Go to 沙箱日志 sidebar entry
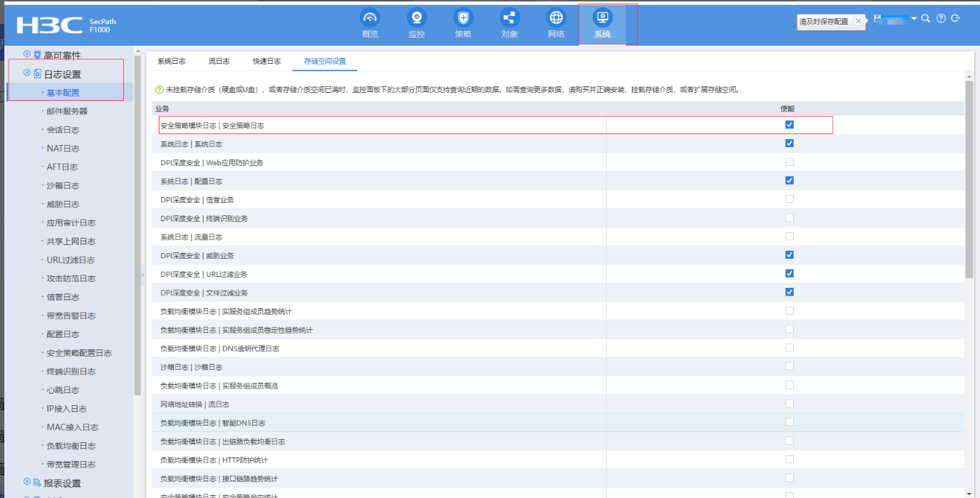Image resolution: width=980 pixels, height=498 pixels. tap(63, 186)
